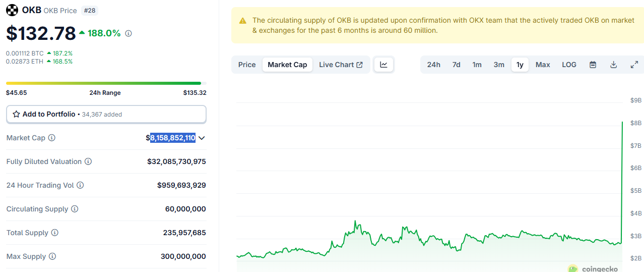This screenshot has width=644, height=272.
Task: Click the OKB coin logo icon
Action: pyautogui.click(x=12, y=10)
